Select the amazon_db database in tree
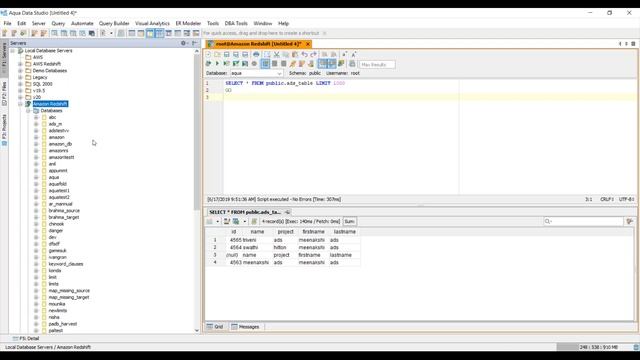The image size is (640, 360). tap(60, 144)
